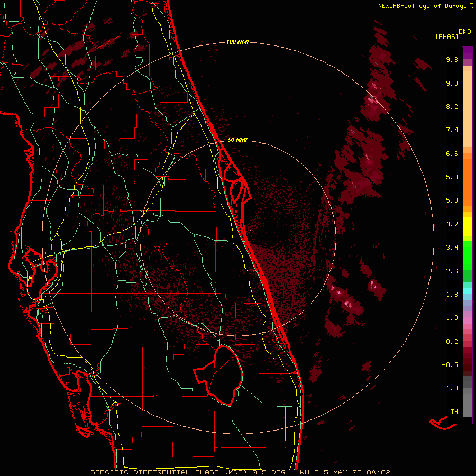This screenshot has height=476, width=476.
Task: Click the 1.8 scale value
Action: (x=452, y=295)
